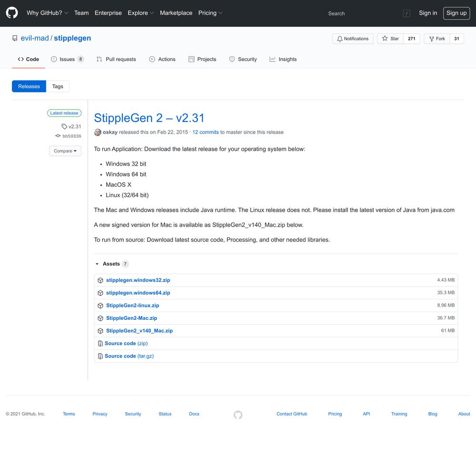Switch to the Code tab
The width and height of the screenshot is (476, 476).
[28, 59]
